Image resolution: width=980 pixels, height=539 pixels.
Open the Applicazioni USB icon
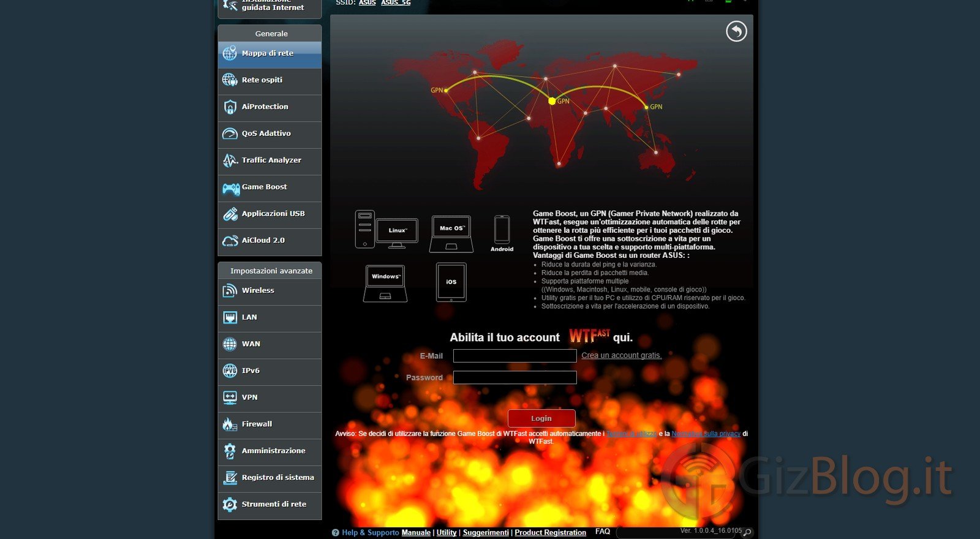click(x=230, y=214)
